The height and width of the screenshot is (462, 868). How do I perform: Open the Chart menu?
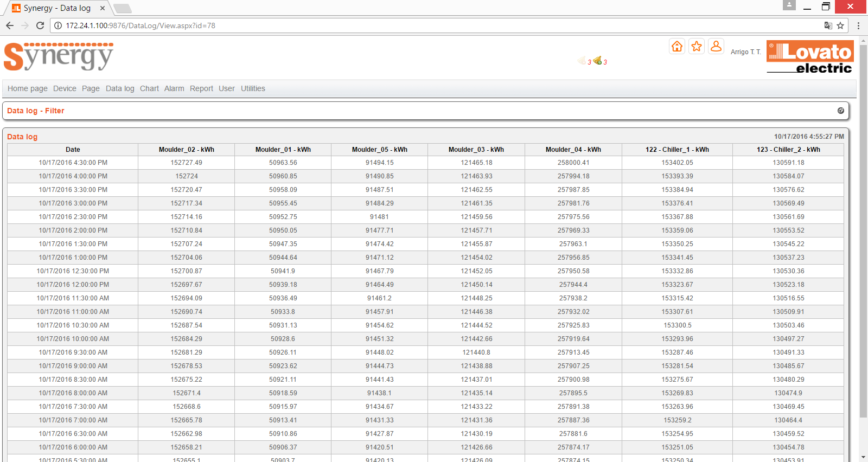point(149,88)
